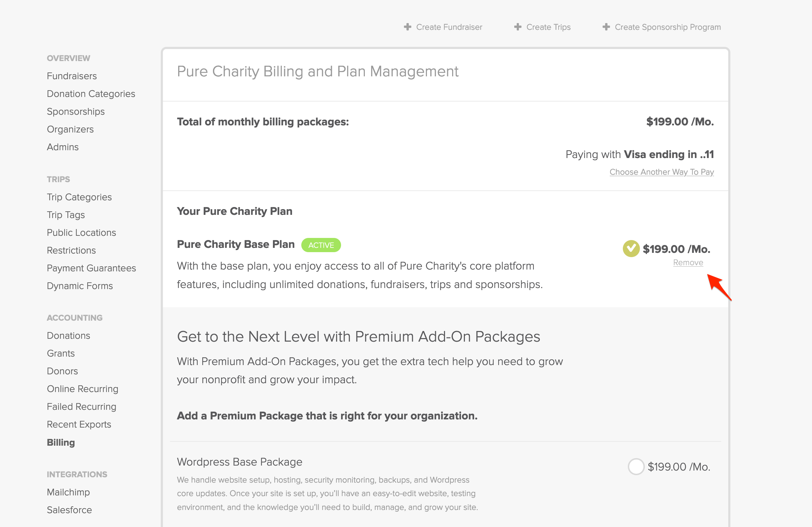Go to Admins under Overview
Screen dimensions: 812x527
point(62,147)
